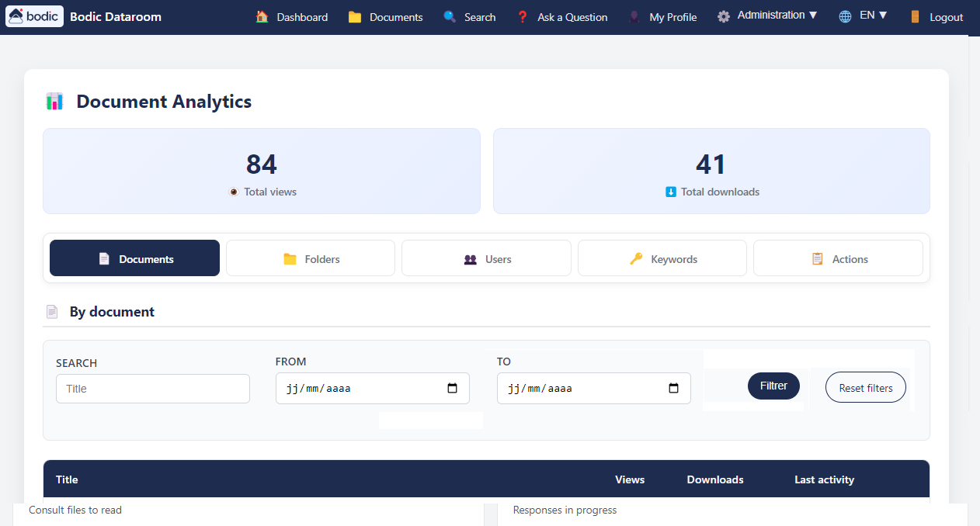Open the FROM date calendar picker

click(x=453, y=388)
